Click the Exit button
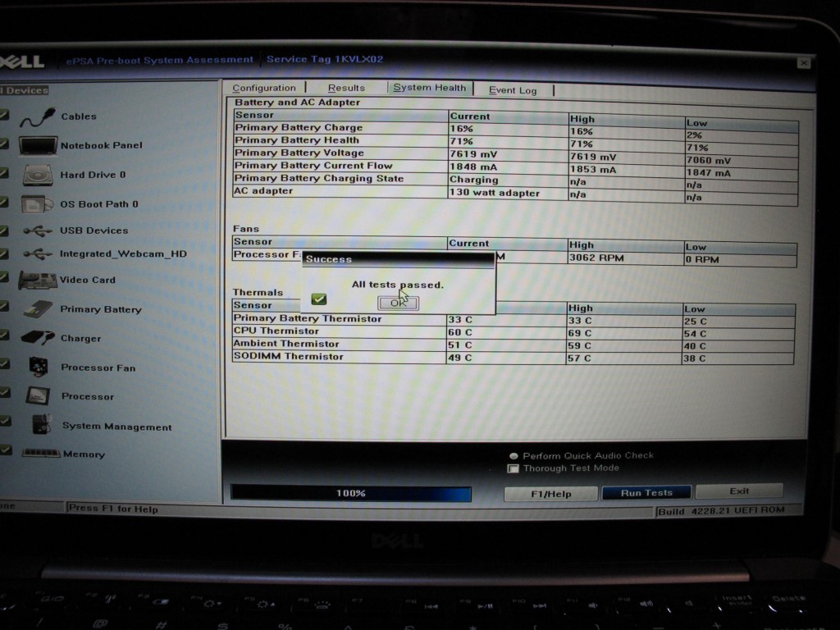This screenshot has width=840, height=630. coord(739,491)
